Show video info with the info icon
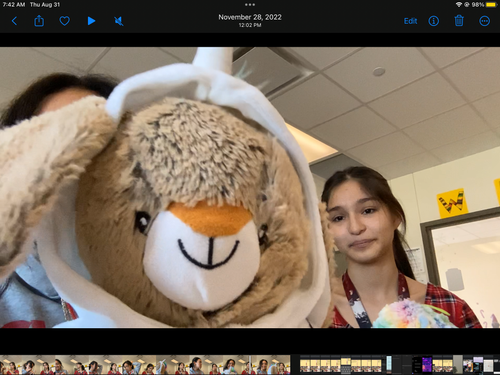The height and width of the screenshot is (375, 500). click(x=434, y=21)
